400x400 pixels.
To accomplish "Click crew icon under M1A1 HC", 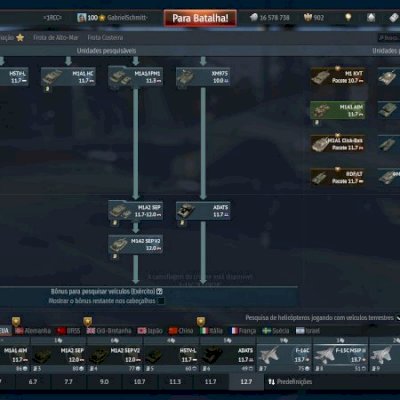I will (47, 89).
